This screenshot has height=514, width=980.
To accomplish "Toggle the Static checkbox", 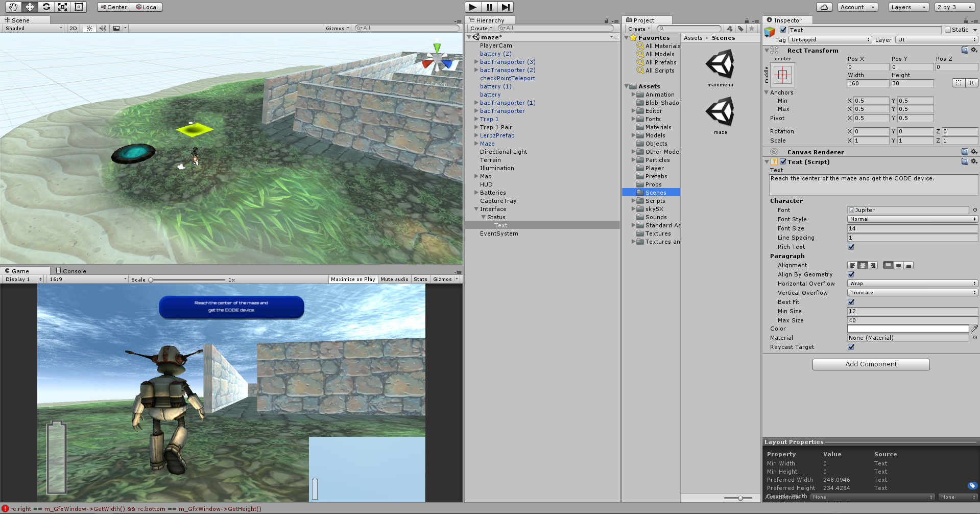I will click(948, 30).
